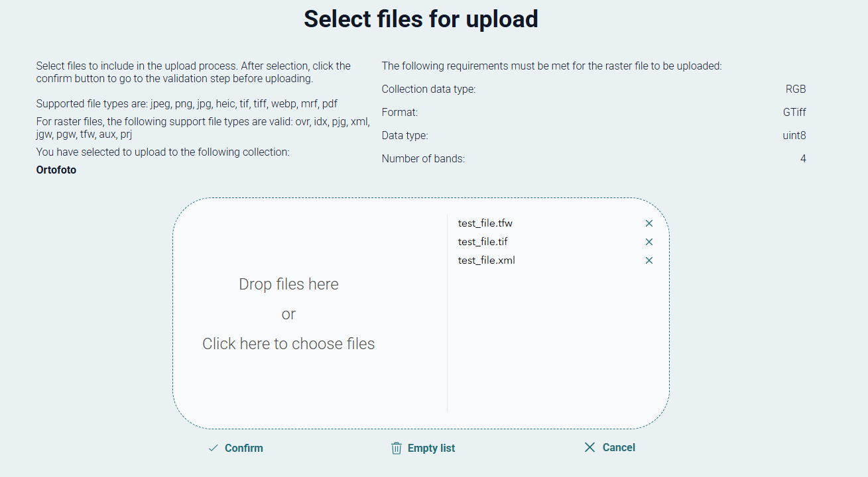Click the Ortofoto collection name
Viewport: 868px width, 477px height.
click(56, 170)
